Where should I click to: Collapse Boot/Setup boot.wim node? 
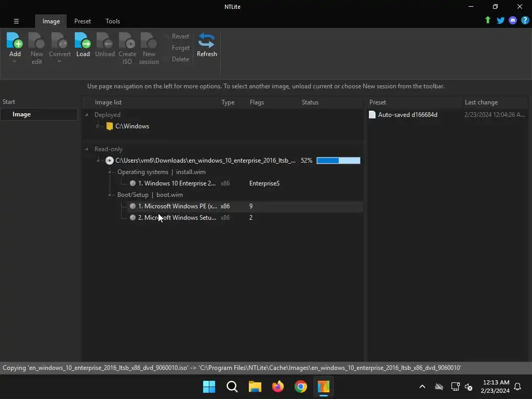coord(109,195)
